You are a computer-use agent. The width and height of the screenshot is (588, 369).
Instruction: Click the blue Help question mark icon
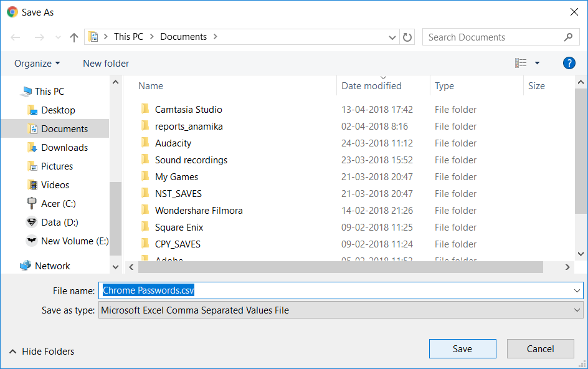coord(569,63)
